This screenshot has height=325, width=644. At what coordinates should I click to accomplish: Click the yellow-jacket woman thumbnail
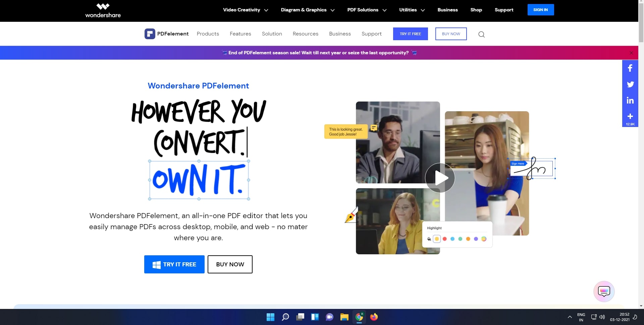pyautogui.click(x=397, y=221)
